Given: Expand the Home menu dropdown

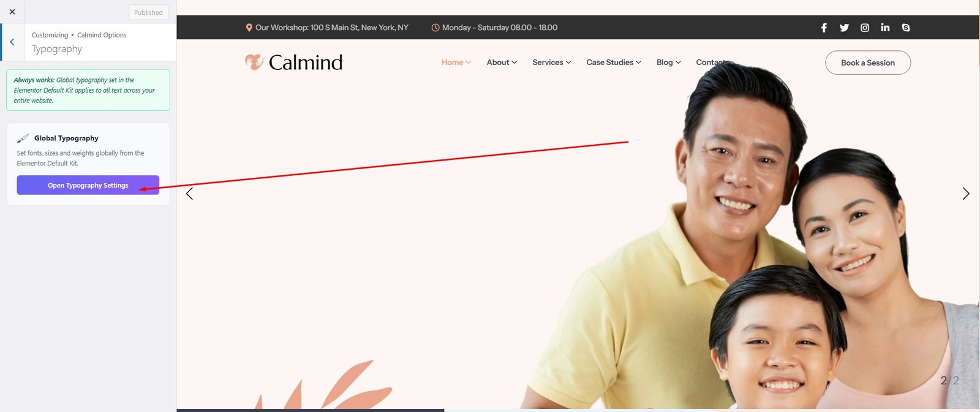Looking at the screenshot, I should pos(456,63).
